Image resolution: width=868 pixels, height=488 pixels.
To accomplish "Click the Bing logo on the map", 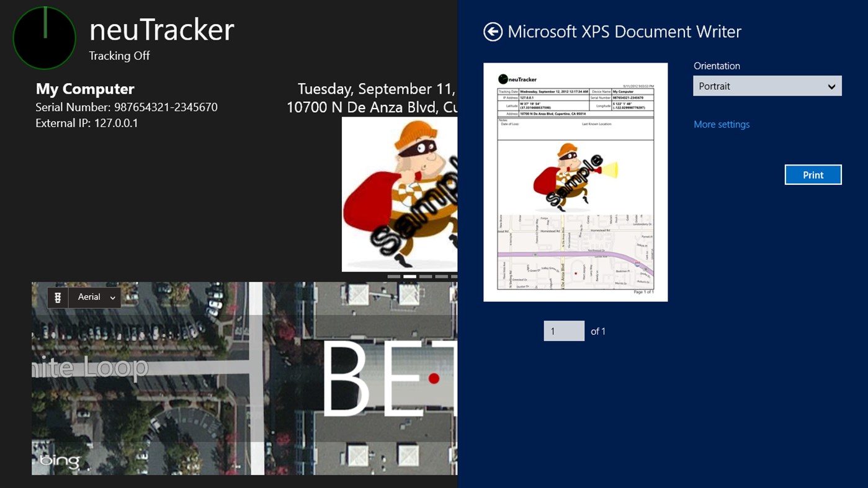I will coord(60,461).
